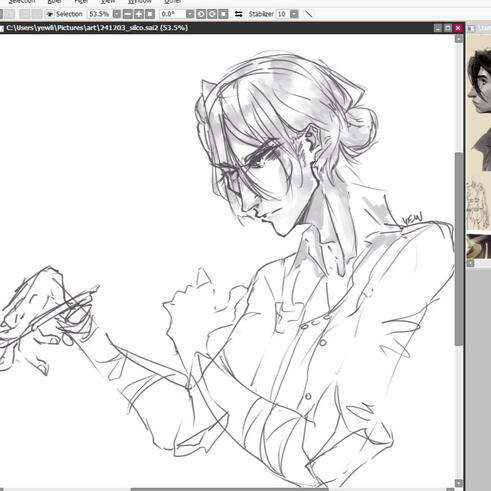
Task: Expand the Stabilizer level dropdown
Action: (294, 14)
